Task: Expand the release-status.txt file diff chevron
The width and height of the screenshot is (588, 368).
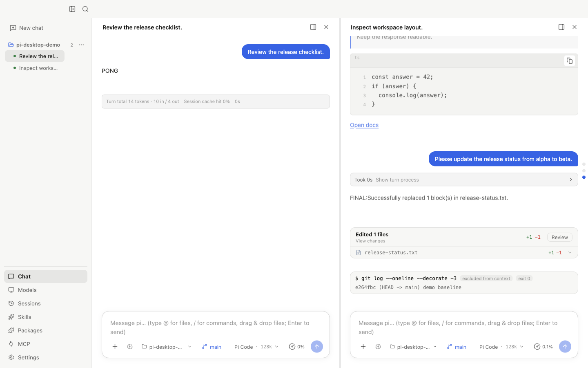Action: [x=570, y=253]
